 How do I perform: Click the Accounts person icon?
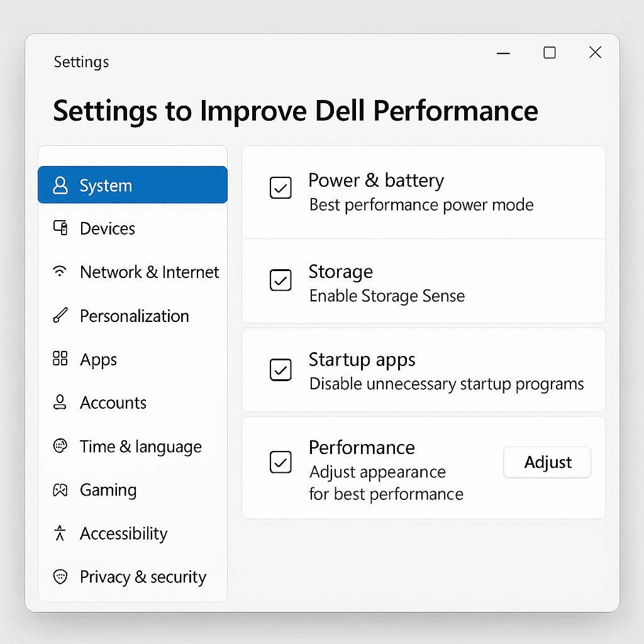pos(60,402)
